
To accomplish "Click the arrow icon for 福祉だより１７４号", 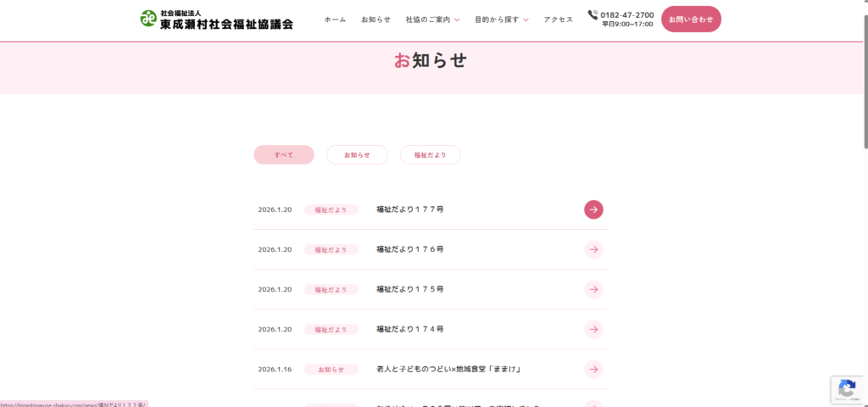I will [593, 329].
